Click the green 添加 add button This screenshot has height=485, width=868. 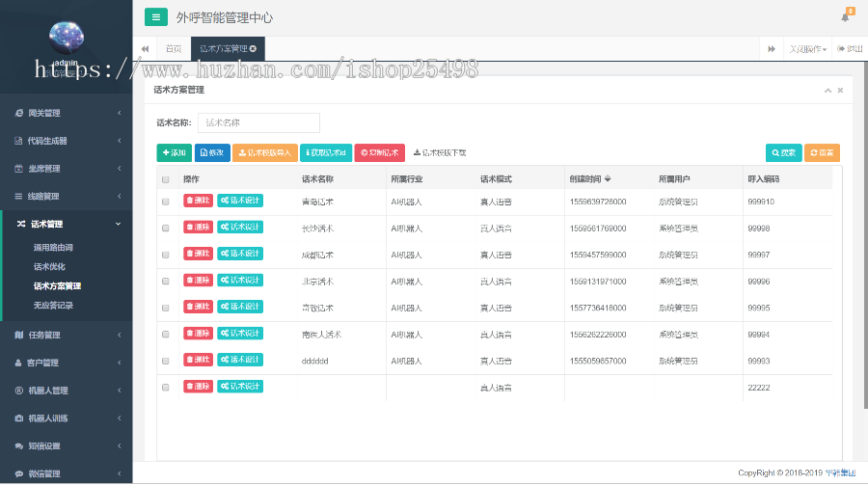(174, 152)
